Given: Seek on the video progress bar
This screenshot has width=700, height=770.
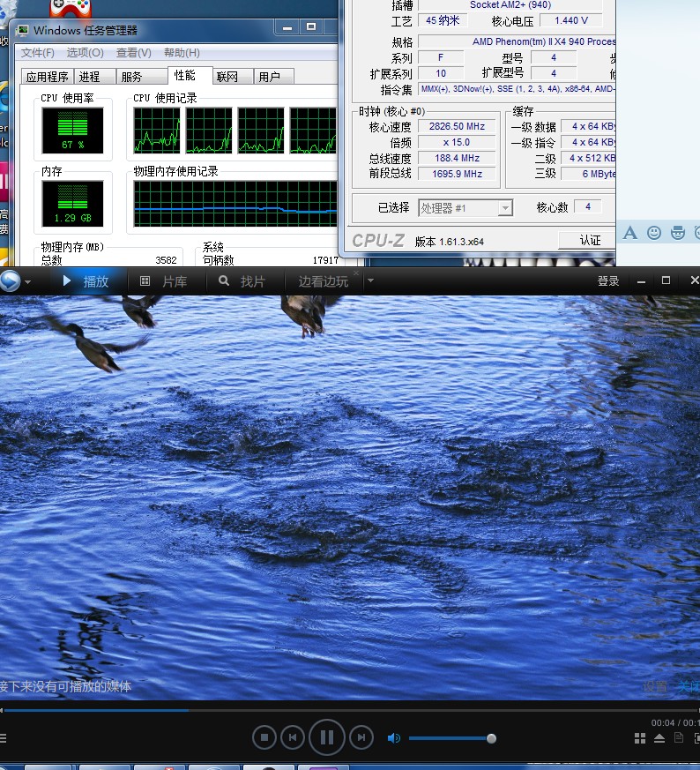Looking at the screenshot, I should pyautogui.click(x=350, y=710).
